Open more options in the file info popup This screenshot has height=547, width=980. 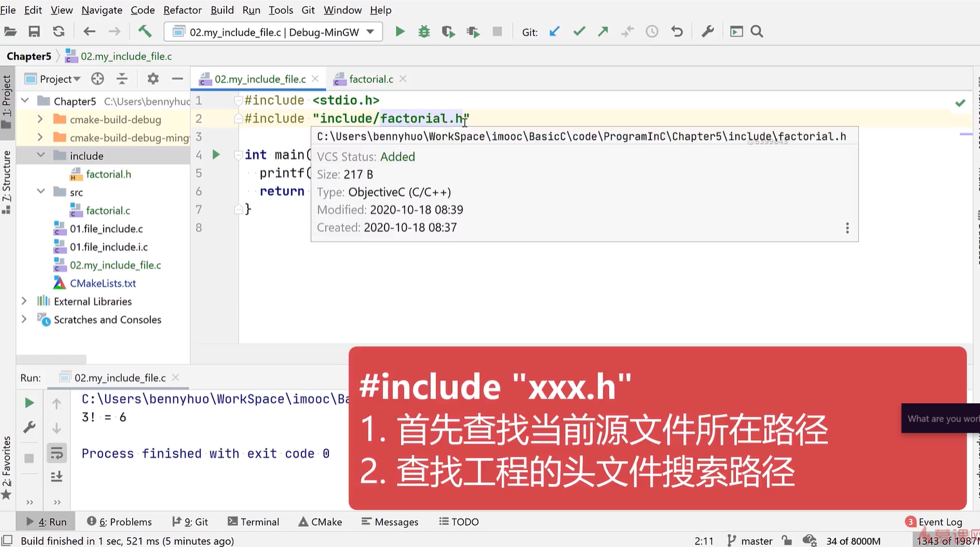point(847,228)
